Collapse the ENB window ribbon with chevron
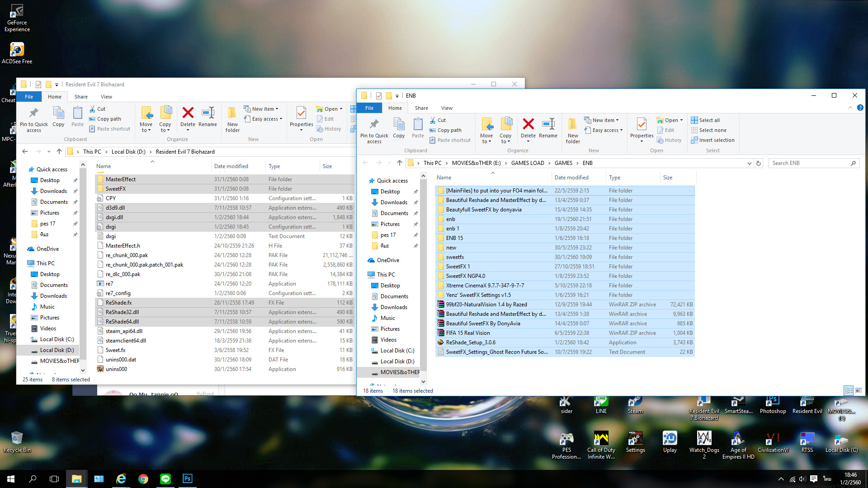Viewport: 868px width, 488px height. pos(850,108)
